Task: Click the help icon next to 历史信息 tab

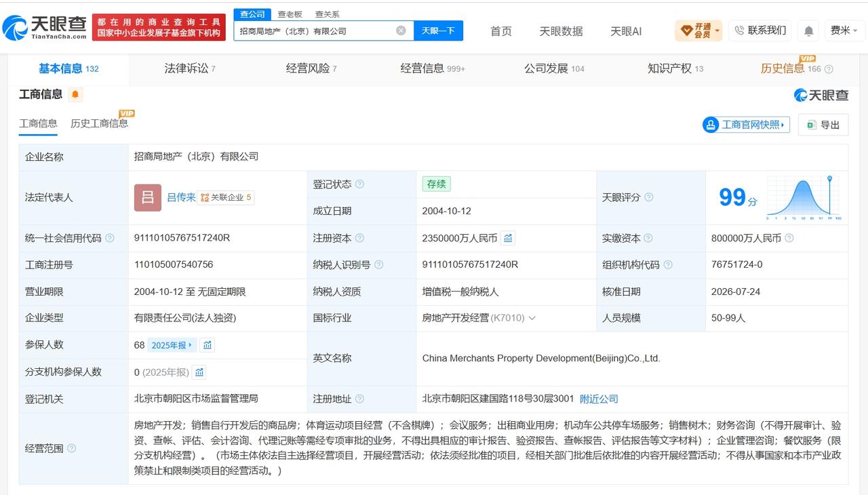Action: click(x=828, y=69)
